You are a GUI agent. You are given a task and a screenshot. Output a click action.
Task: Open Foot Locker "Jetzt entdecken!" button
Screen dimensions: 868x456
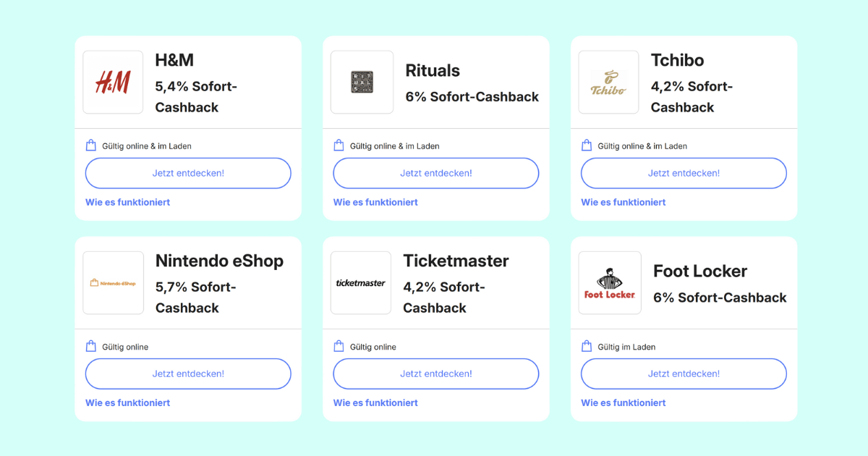[684, 374]
